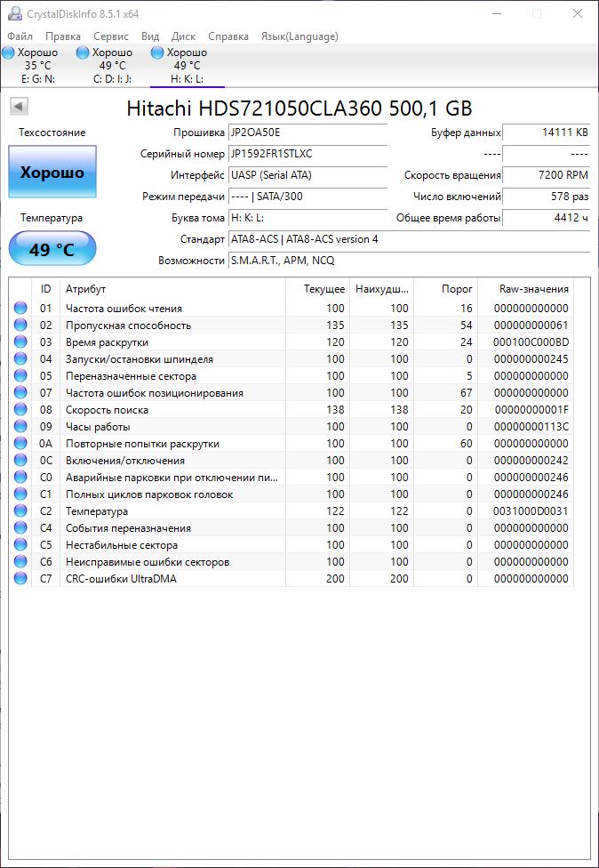The image size is (599, 868).
Task: Select disk tab H: K: L:
Action: coord(188,66)
